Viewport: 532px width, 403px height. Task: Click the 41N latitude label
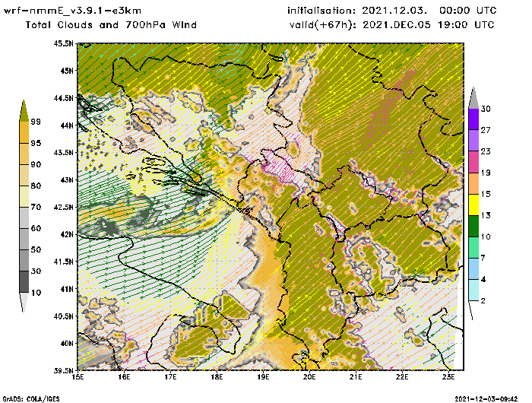tap(67, 289)
